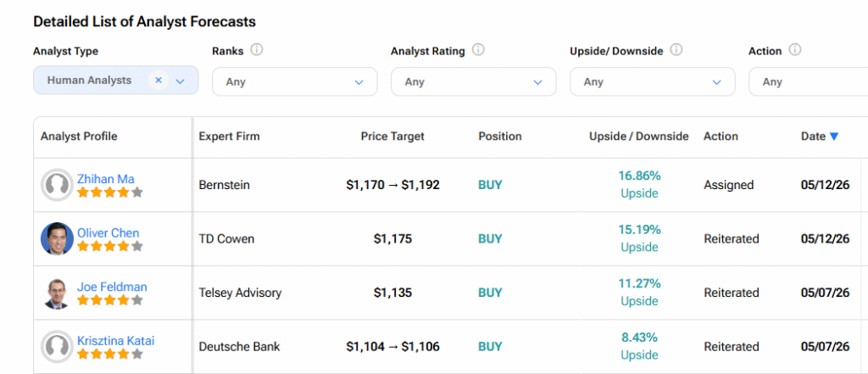Screen dimensions: 868x374
Task: Click the info icon next to Upside/ Downside
Action: coord(676,50)
